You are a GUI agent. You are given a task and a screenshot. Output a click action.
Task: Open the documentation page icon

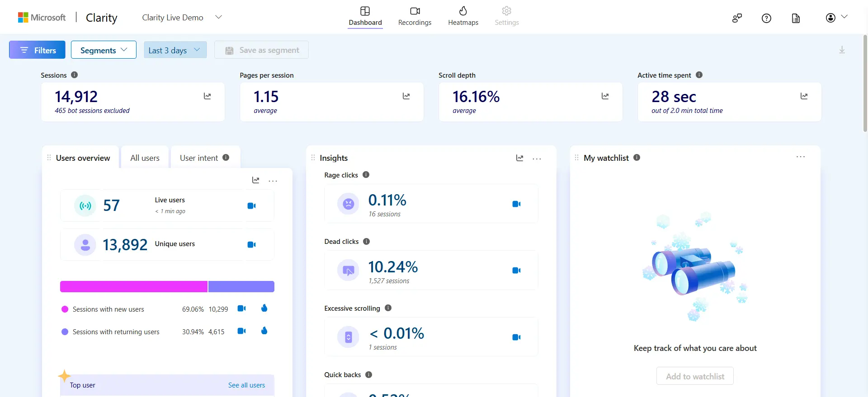point(796,18)
